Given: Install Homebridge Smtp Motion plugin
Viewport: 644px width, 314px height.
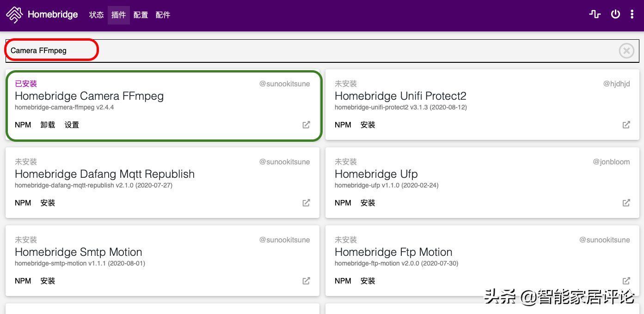Looking at the screenshot, I should point(48,281).
